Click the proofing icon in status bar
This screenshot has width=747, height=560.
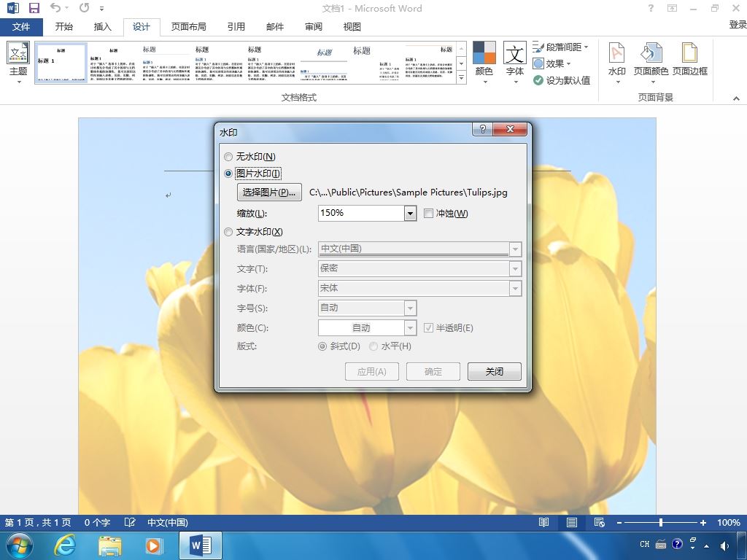point(130,522)
